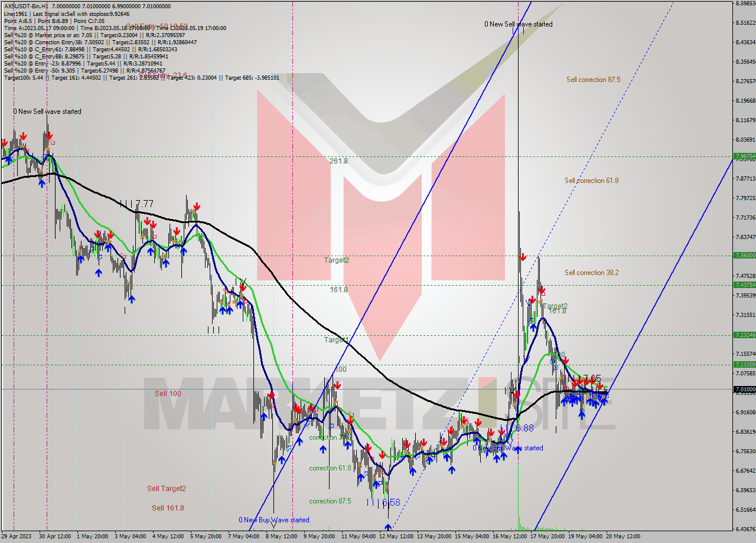Click the '7.77' swing high label
756x543 pixels.
click(144, 204)
